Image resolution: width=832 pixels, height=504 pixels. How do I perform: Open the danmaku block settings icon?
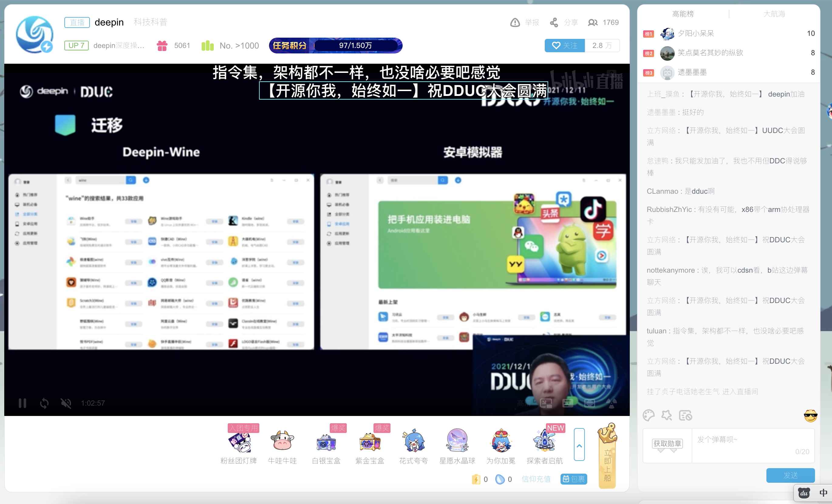tap(685, 415)
